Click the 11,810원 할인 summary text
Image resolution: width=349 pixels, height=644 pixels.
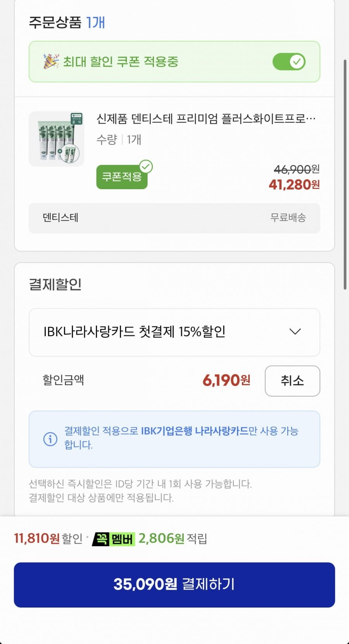[48, 539]
